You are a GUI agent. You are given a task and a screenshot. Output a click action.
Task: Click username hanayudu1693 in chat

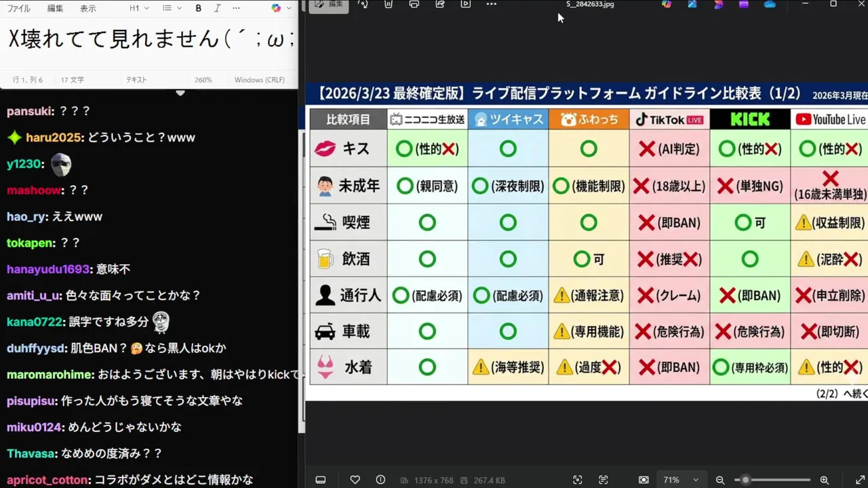pyautogui.click(x=48, y=269)
